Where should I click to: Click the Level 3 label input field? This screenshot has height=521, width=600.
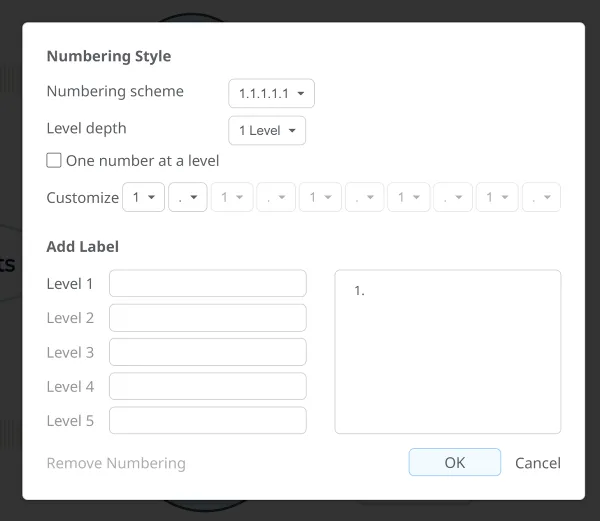pyautogui.click(x=207, y=352)
